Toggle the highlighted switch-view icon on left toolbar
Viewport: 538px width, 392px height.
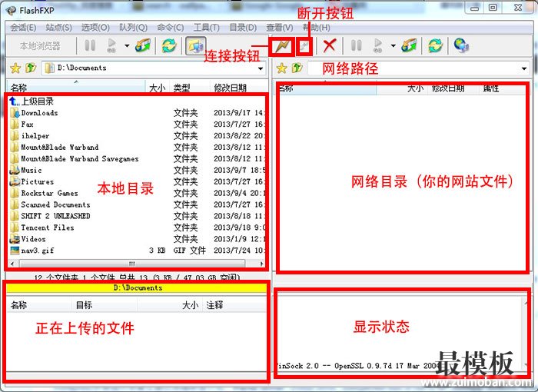point(194,45)
